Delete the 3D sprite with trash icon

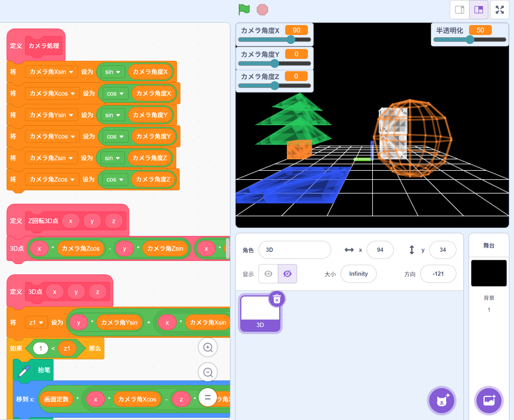pyautogui.click(x=277, y=299)
